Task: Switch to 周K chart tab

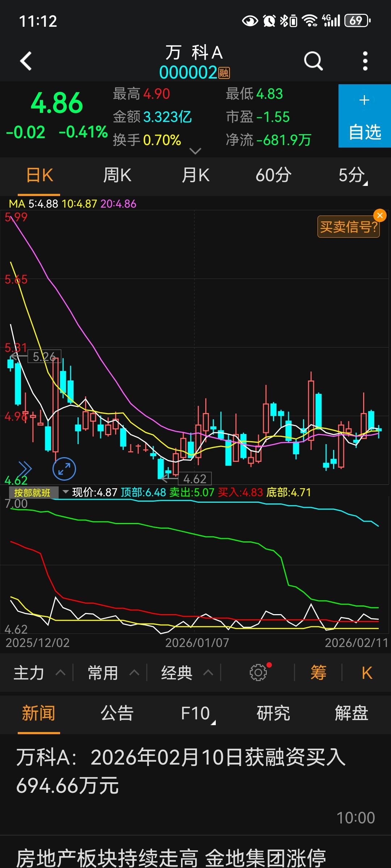Action: (117, 175)
